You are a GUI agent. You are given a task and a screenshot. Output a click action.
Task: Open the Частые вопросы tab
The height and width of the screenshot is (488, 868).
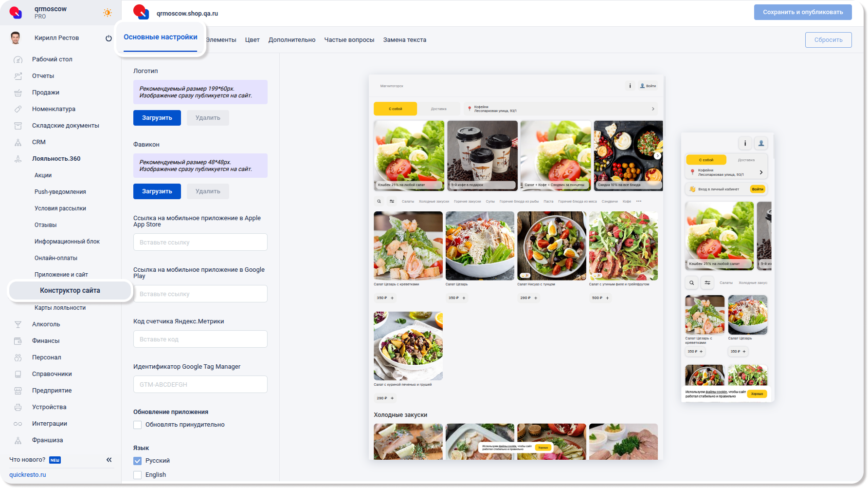(x=349, y=40)
